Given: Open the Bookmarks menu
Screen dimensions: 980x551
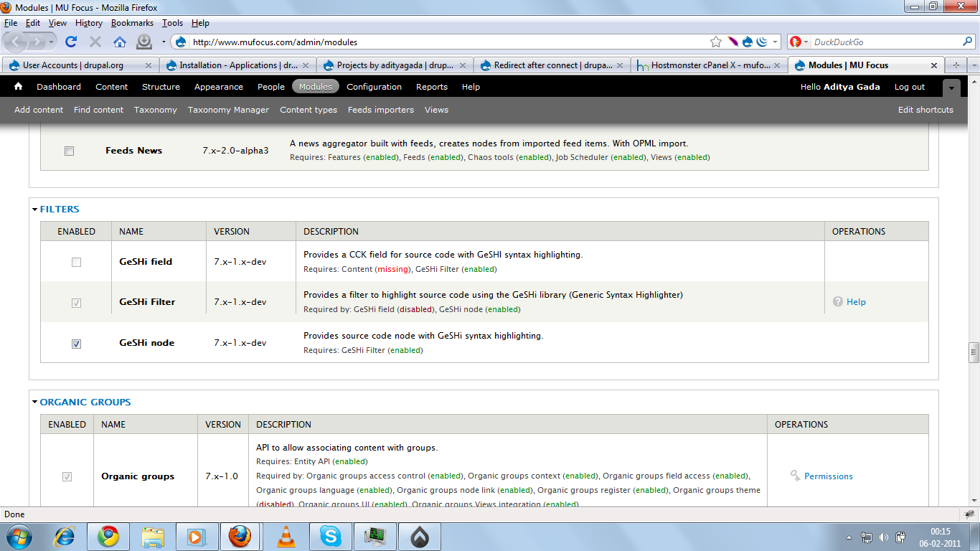Looking at the screenshot, I should tap(132, 23).
